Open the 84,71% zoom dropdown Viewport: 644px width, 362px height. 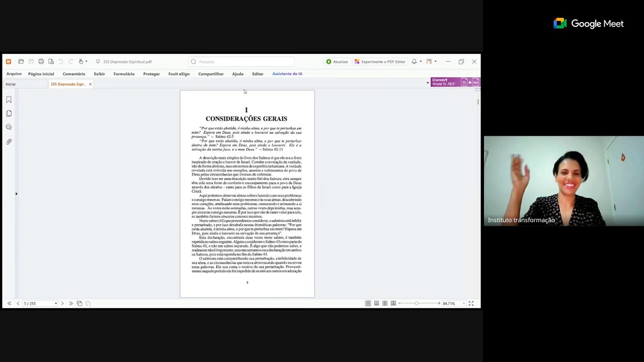(x=463, y=304)
